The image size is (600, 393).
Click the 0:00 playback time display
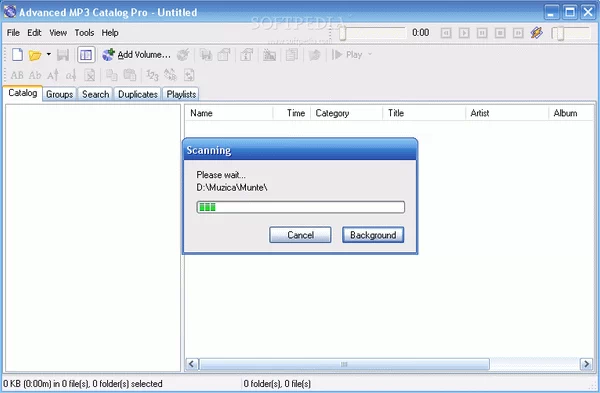click(420, 33)
